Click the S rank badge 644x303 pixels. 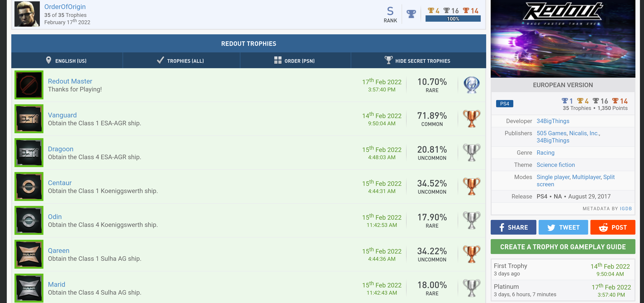pyautogui.click(x=390, y=15)
